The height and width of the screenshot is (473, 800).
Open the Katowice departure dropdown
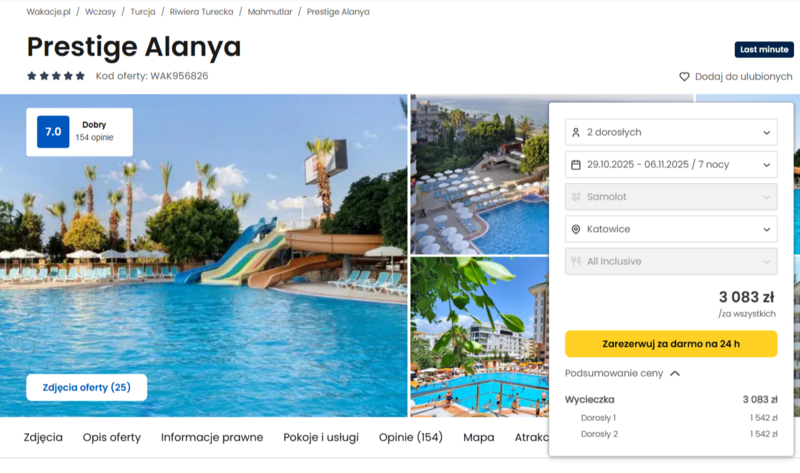[x=671, y=229]
